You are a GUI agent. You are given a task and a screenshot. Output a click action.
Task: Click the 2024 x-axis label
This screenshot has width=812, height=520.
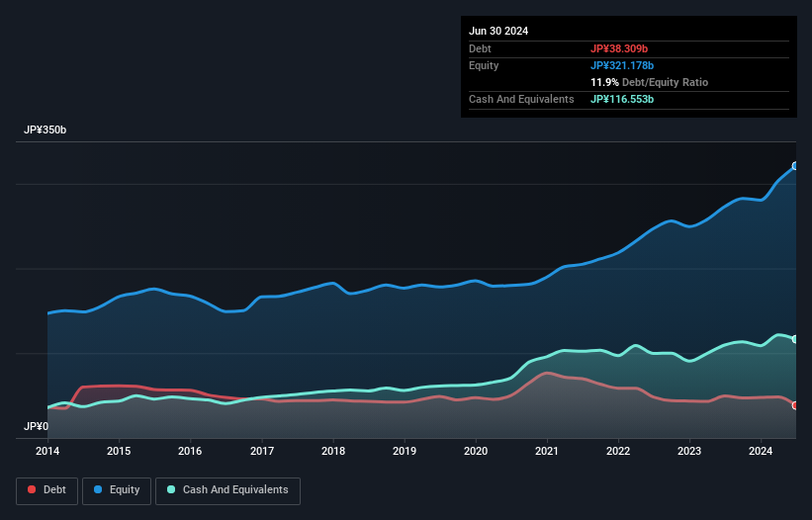point(762,452)
